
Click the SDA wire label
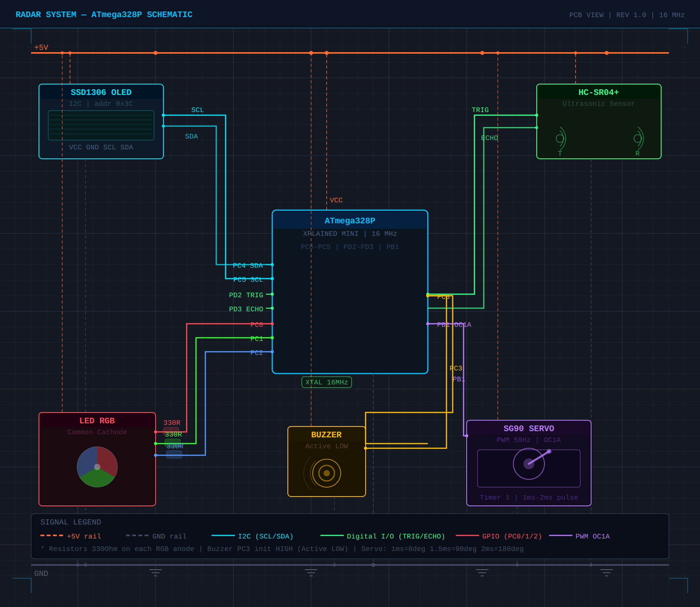(191, 136)
